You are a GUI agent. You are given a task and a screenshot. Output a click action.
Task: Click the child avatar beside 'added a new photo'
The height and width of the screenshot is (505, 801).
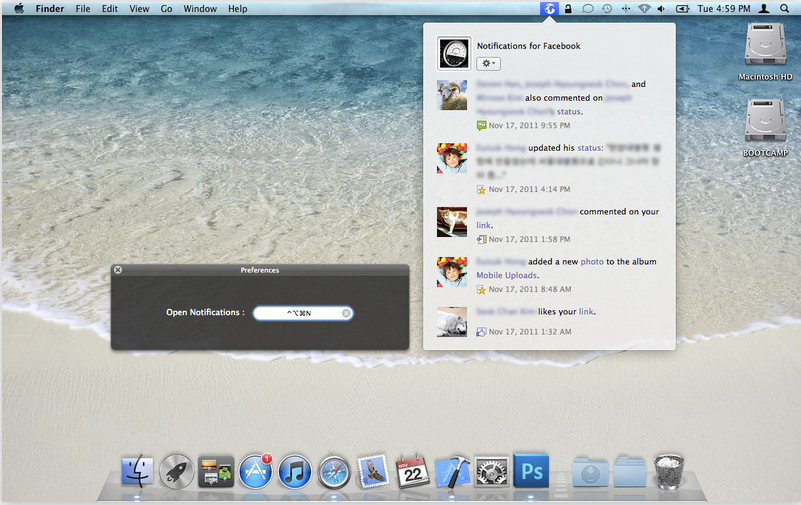[452, 272]
